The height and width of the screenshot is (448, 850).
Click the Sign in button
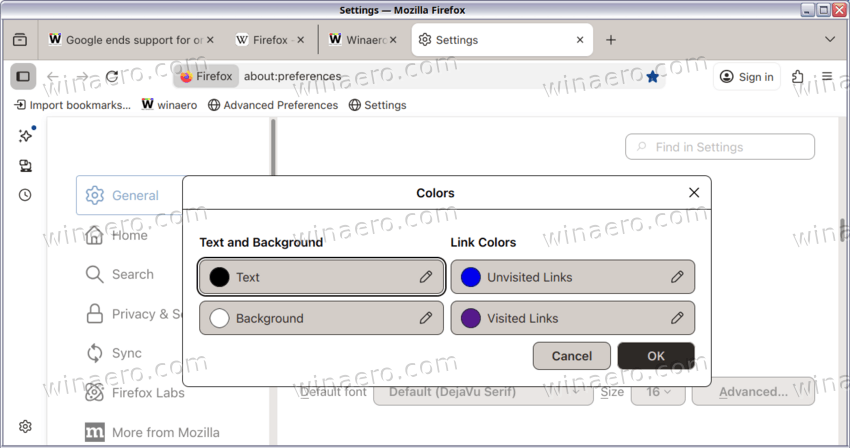[746, 77]
